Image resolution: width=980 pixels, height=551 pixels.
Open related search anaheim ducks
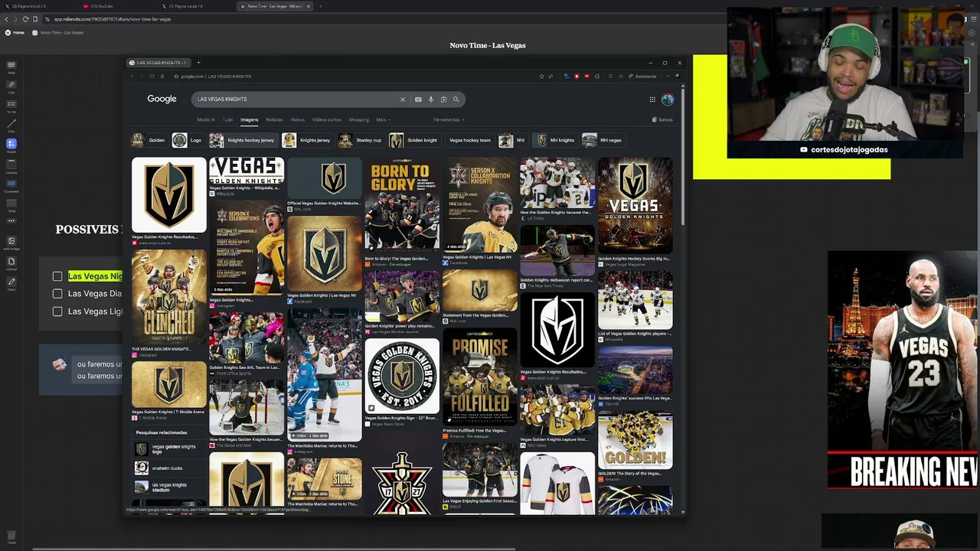169,468
